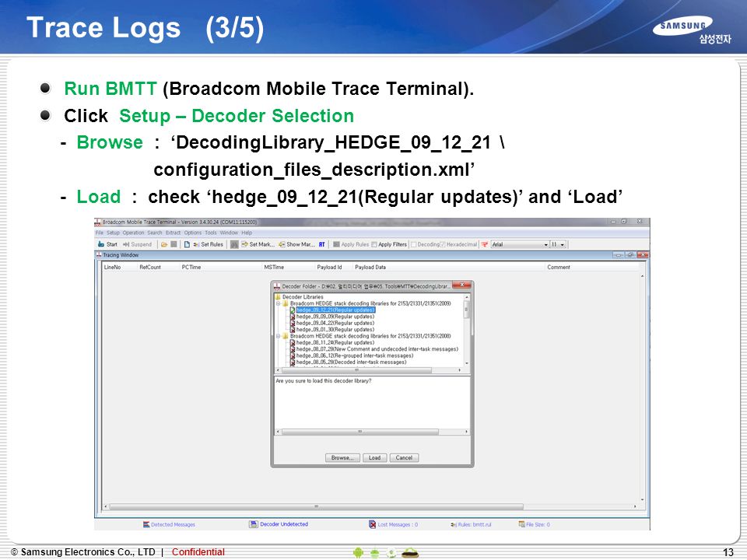
Task: Select the 2009 Broadcom HEDGE folder item
Action: (x=370, y=303)
